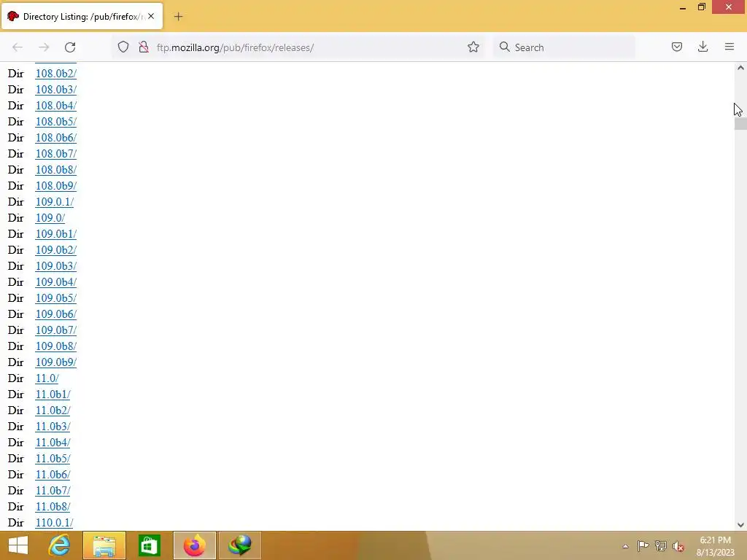747x560 pixels.
Task: Open the 109.0b4/ directory
Action: 55,282
